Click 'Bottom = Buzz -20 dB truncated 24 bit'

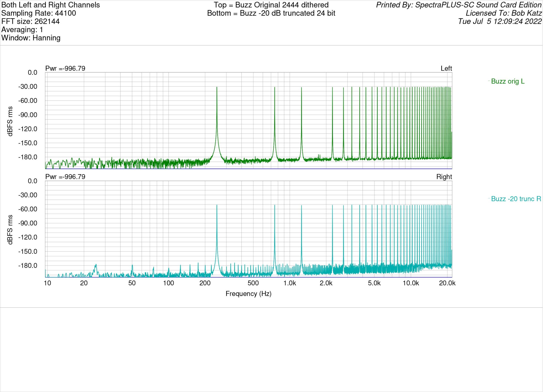[x=271, y=13]
